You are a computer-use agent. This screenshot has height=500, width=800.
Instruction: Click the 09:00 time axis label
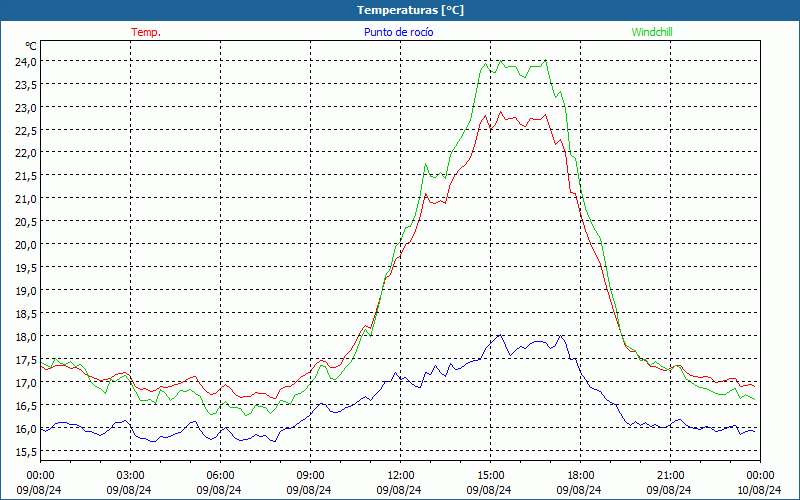[x=310, y=475]
